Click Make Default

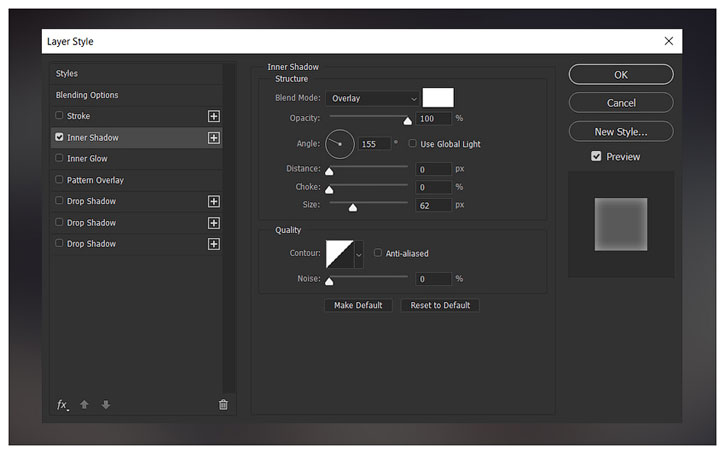[358, 305]
